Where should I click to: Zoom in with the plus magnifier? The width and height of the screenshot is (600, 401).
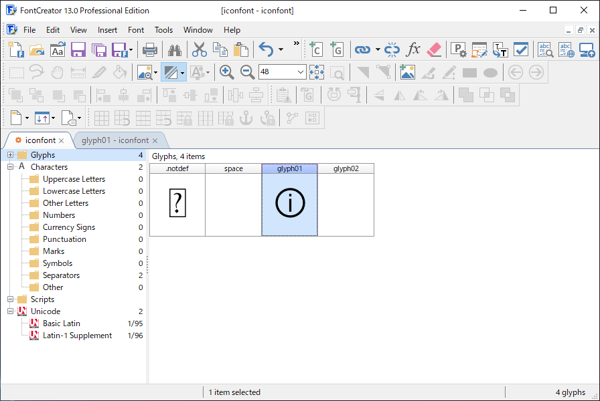(227, 72)
